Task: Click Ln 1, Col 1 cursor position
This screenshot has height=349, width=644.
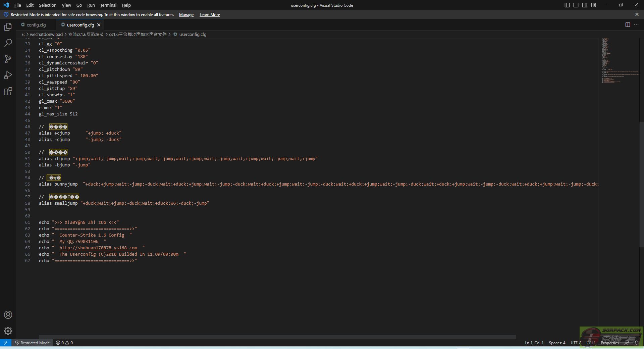Action: click(x=534, y=343)
